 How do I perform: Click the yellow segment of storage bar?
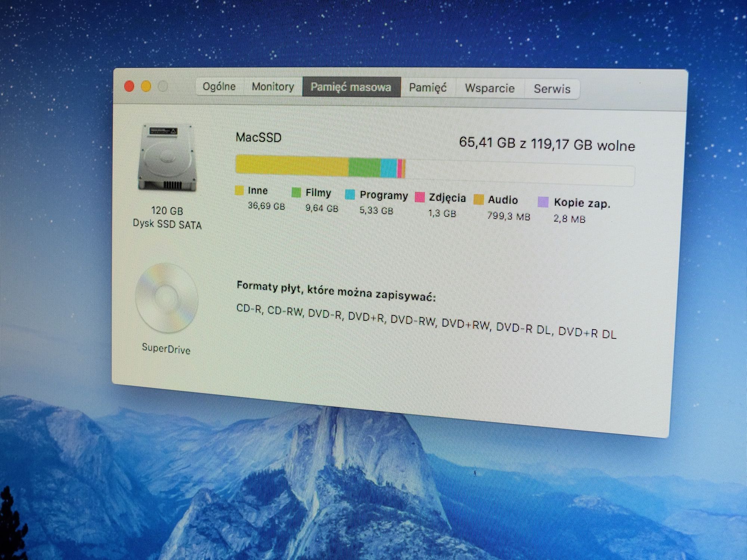click(292, 165)
